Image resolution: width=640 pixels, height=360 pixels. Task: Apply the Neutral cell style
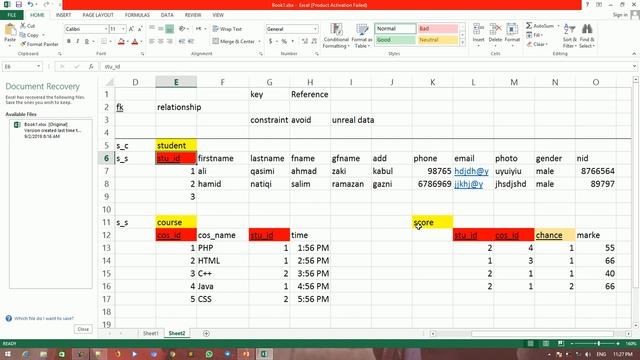(x=438, y=40)
